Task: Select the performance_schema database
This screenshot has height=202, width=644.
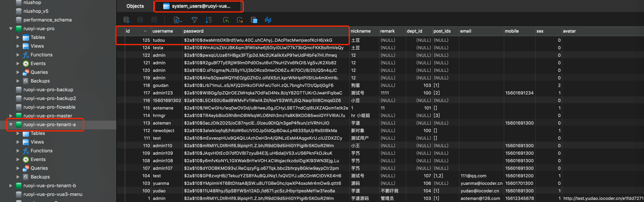Action: 47,20
